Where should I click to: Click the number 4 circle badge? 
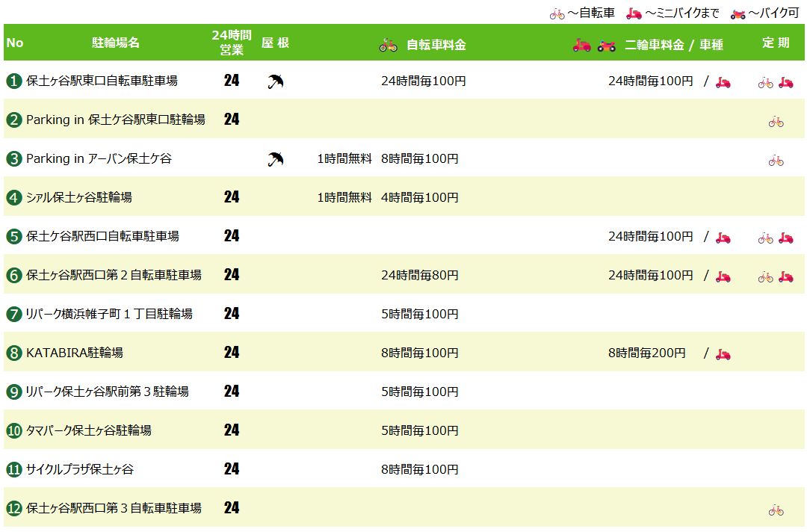tap(14, 197)
